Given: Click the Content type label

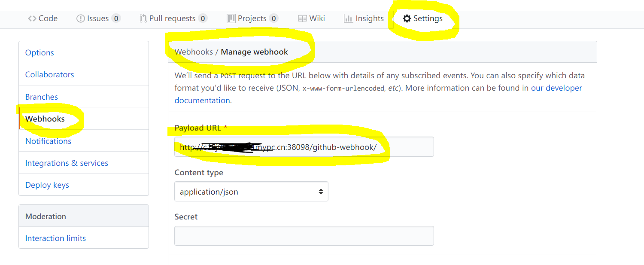Looking at the screenshot, I should [199, 172].
